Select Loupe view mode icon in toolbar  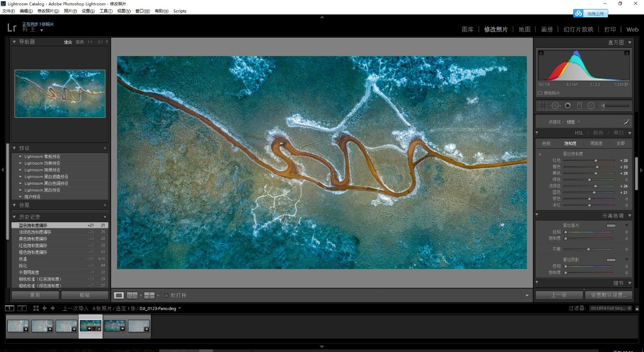[x=119, y=295]
